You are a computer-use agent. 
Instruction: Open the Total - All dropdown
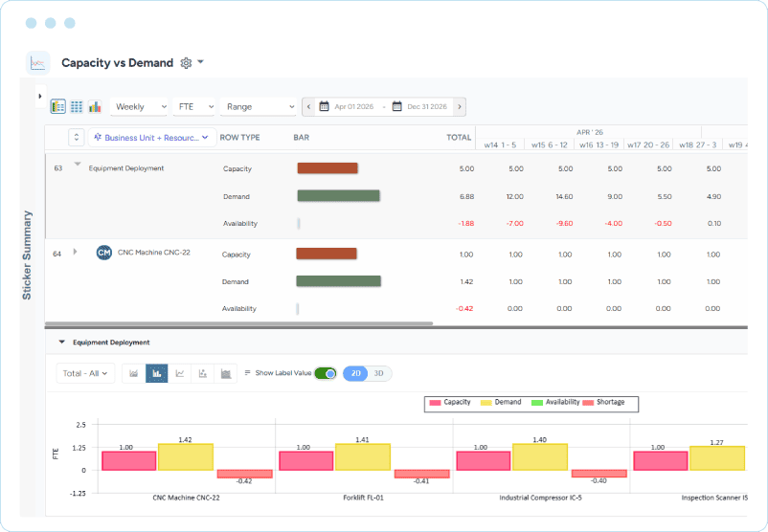point(85,373)
